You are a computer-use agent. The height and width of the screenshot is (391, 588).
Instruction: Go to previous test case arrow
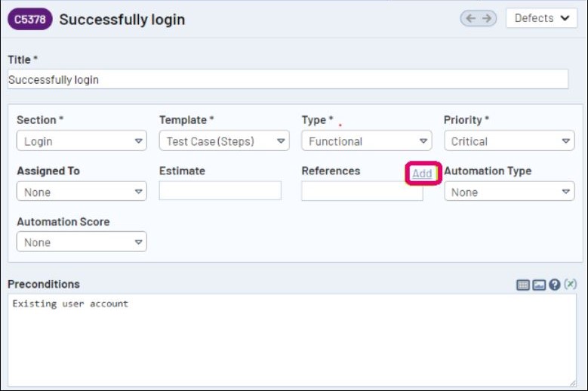click(x=471, y=19)
